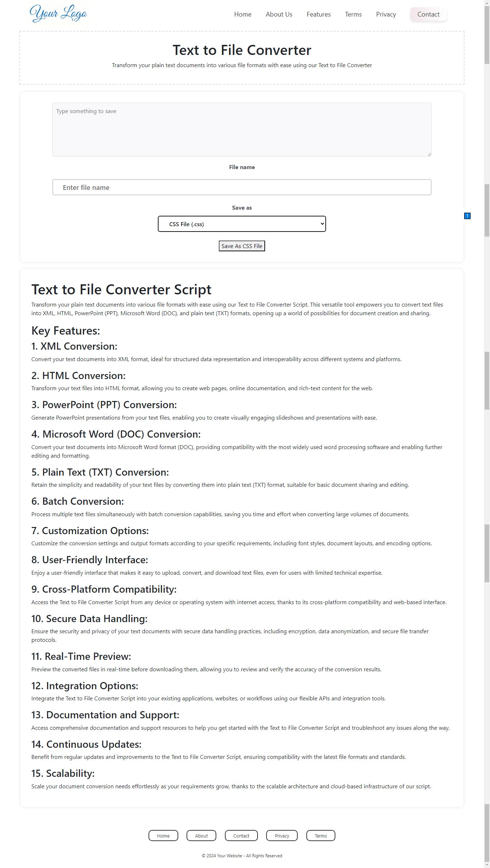Screen dimensions: 490x868
Task: Click the footer About button
Action: pyautogui.click(x=201, y=836)
